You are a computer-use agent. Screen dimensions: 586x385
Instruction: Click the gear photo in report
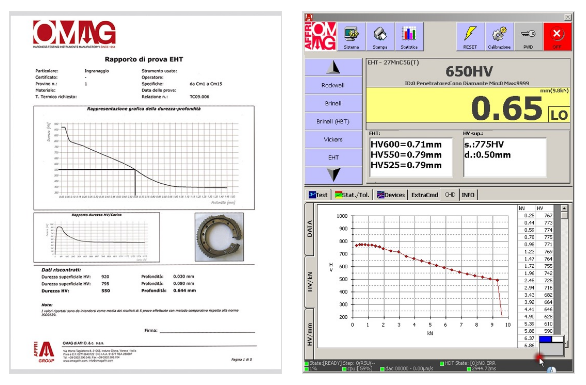[219, 237]
